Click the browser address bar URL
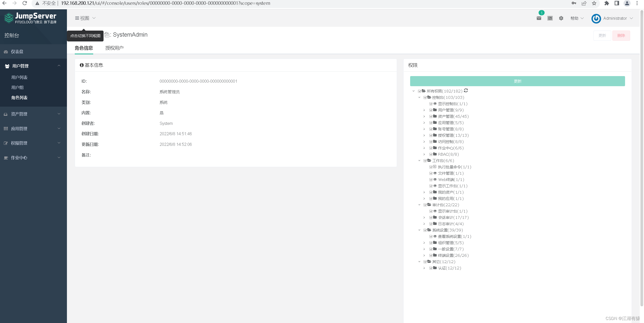Image resolution: width=644 pixels, height=323 pixels. (165, 3)
